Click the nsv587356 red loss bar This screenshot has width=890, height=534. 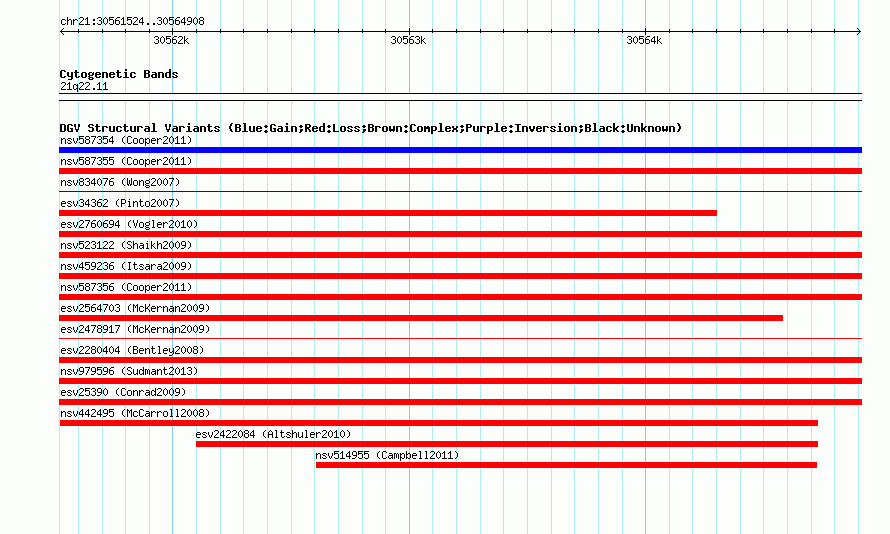pos(460,297)
